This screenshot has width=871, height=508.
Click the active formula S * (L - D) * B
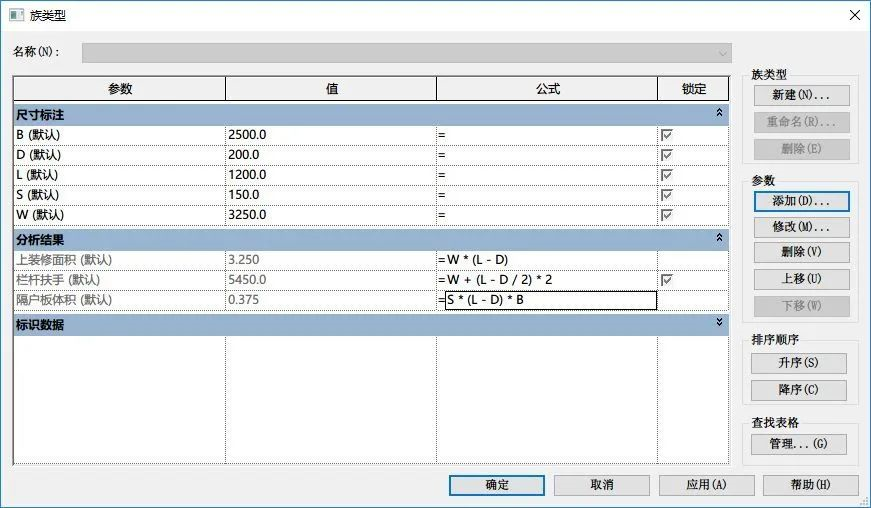tap(550, 300)
